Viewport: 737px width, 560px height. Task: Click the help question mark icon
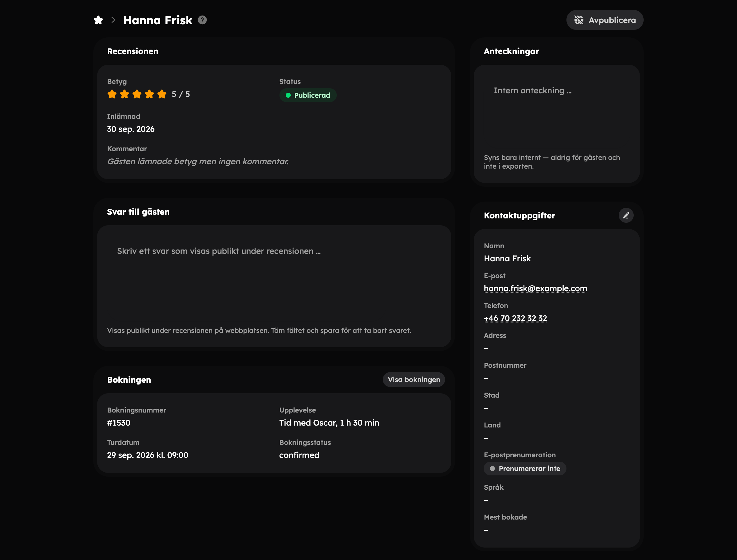[202, 20]
